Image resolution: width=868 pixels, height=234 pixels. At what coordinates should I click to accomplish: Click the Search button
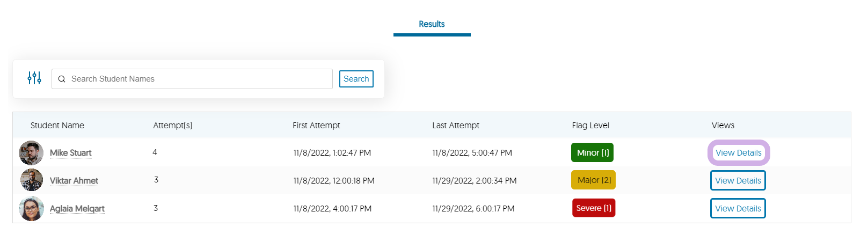coord(356,79)
